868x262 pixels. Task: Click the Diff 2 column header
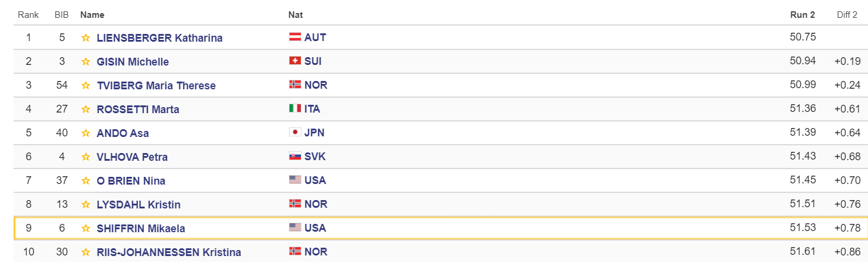[847, 15]
